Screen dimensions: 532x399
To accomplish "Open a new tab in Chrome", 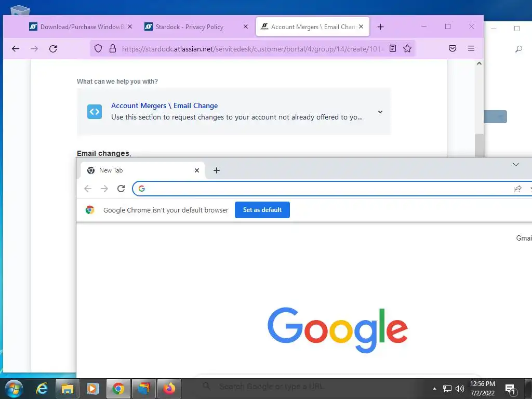I will click(217, 170).
